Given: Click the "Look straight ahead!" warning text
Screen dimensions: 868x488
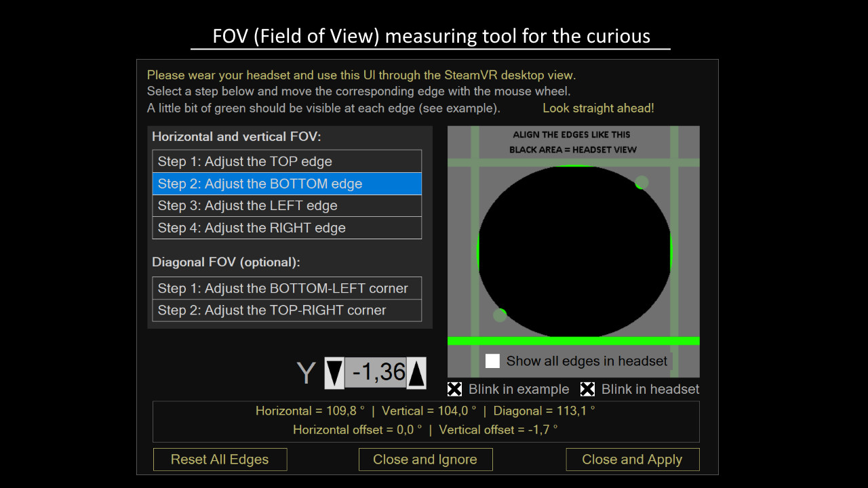Looking at the screenshot, I should click(597, 108).
